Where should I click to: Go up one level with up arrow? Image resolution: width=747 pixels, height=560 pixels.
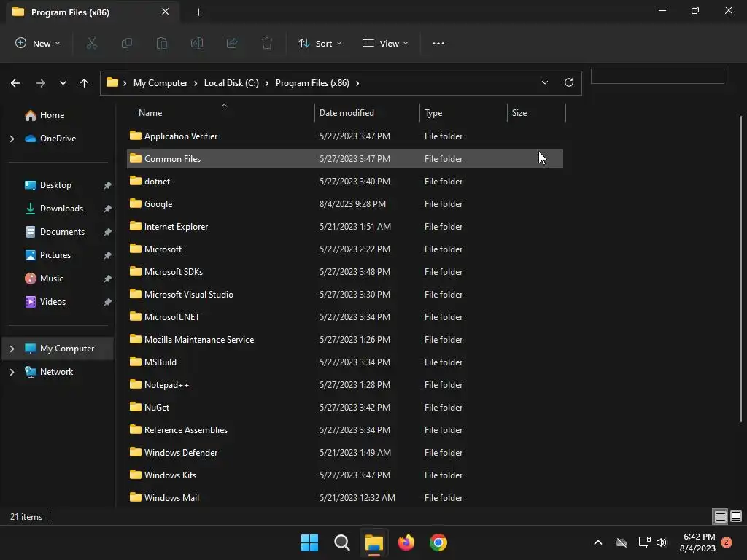[85, 83]
